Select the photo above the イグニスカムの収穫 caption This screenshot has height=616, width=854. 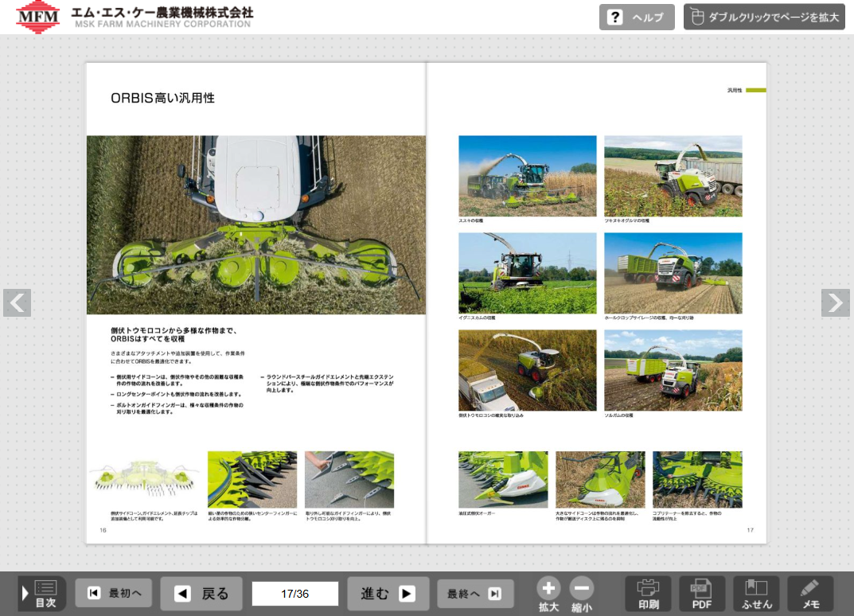(527, 273)
